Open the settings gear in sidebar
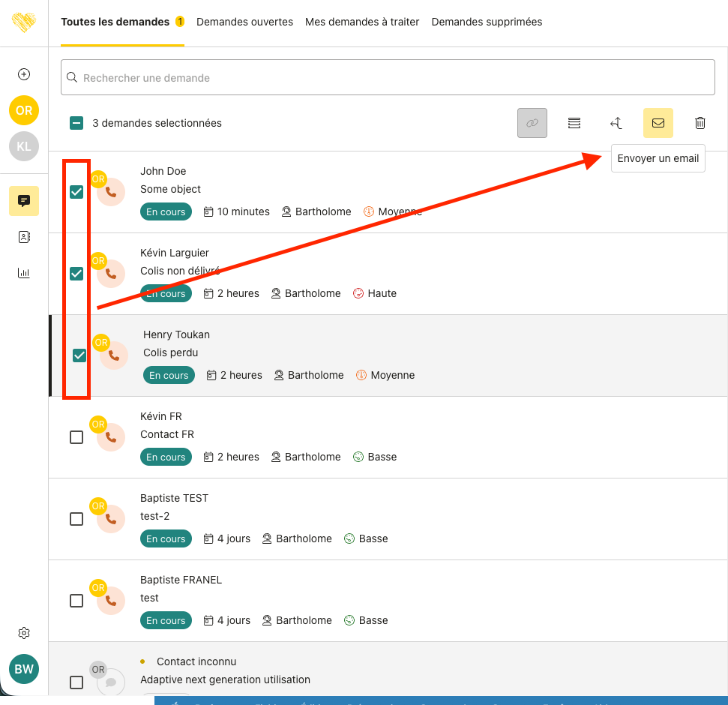Screen dimensions: 728x705 pyautogui.click(x=24, y=633)
